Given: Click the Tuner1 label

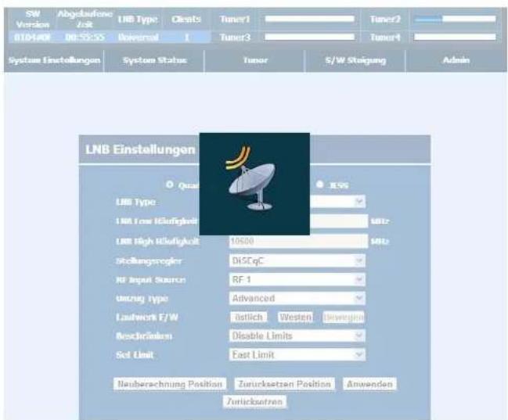Looking at the screenshot, I should coord(235,19).
